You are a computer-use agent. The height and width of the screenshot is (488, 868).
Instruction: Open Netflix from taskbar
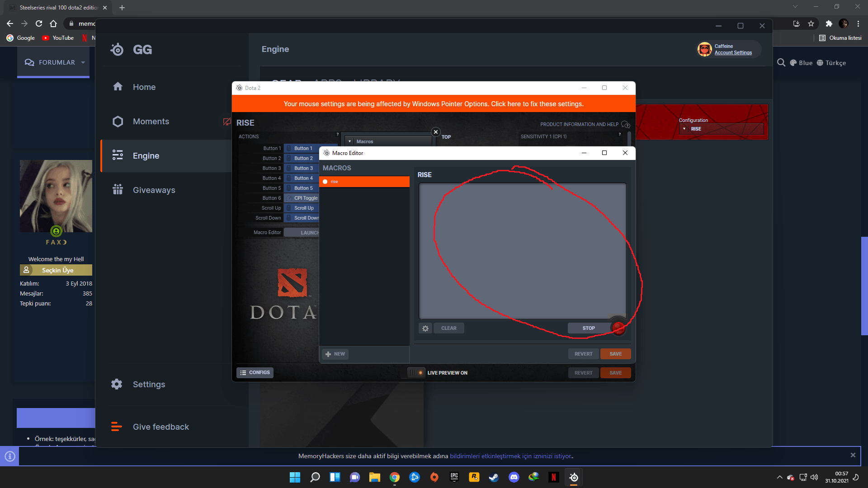(x=553, y=477)
